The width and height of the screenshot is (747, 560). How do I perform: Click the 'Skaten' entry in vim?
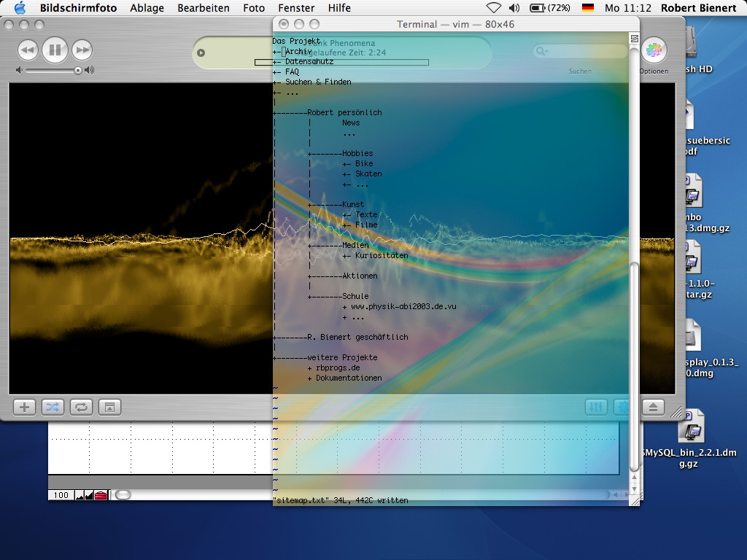click(x=368, y=174)
